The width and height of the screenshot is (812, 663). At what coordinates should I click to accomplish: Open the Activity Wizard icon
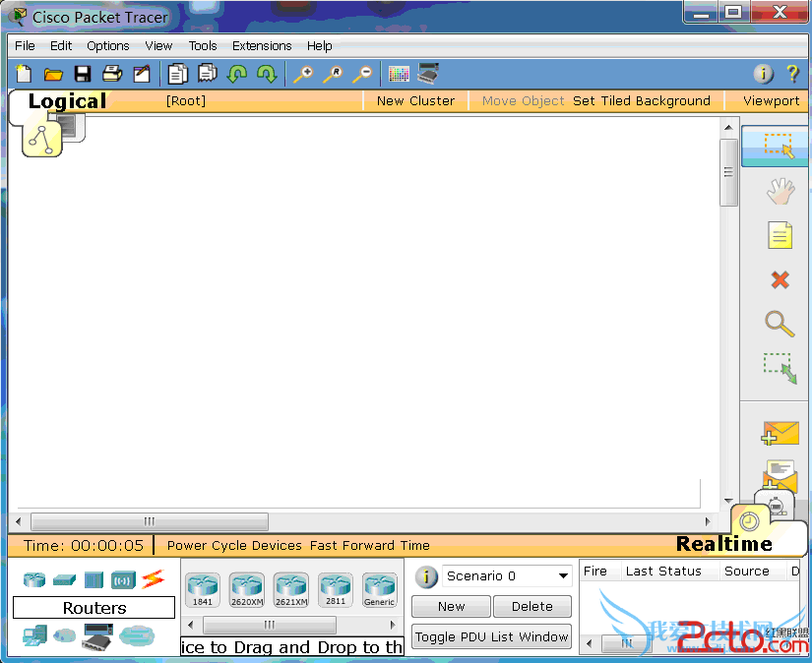(x=142, y=74)
